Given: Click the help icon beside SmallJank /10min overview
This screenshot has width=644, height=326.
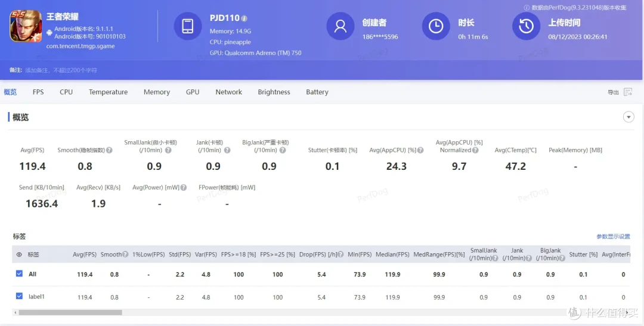Looking at the screenshot, I should 168,150.
